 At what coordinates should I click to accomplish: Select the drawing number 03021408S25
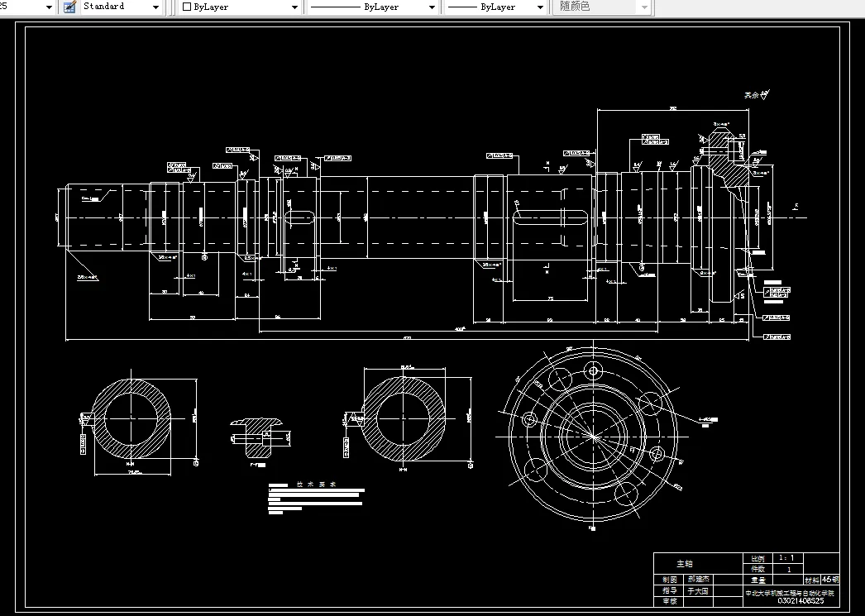(x=800, y=600)
